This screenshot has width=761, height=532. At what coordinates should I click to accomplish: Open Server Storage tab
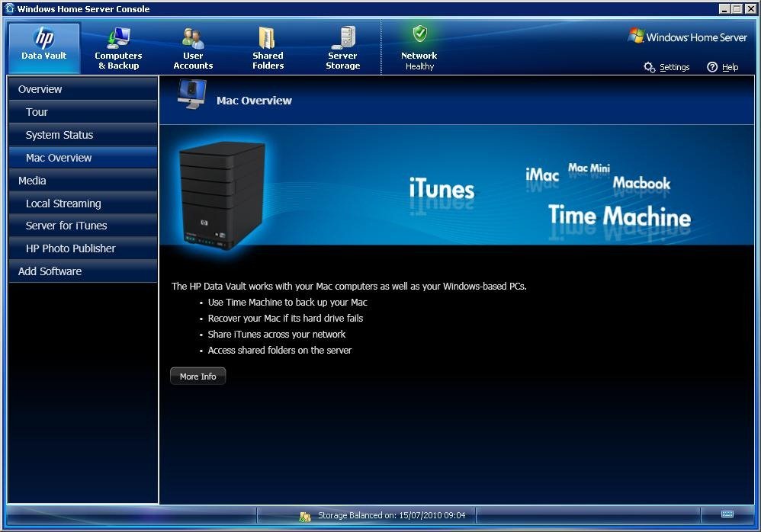coord(342,48)
